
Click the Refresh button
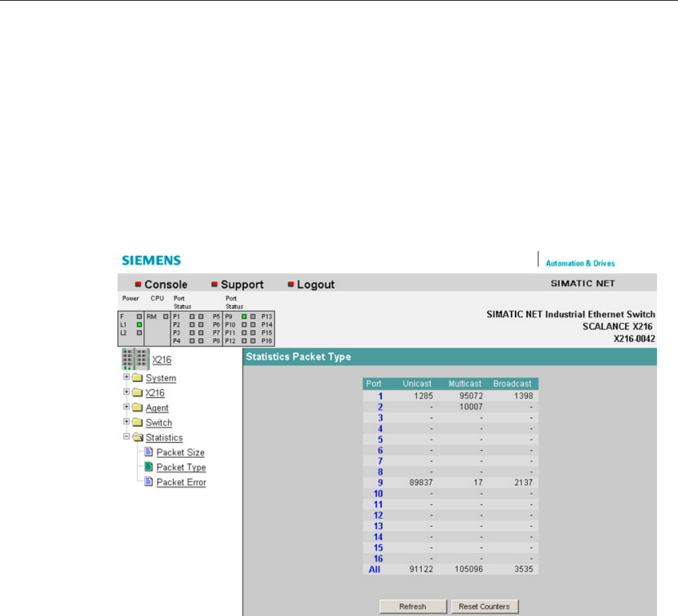pos(413,606)
